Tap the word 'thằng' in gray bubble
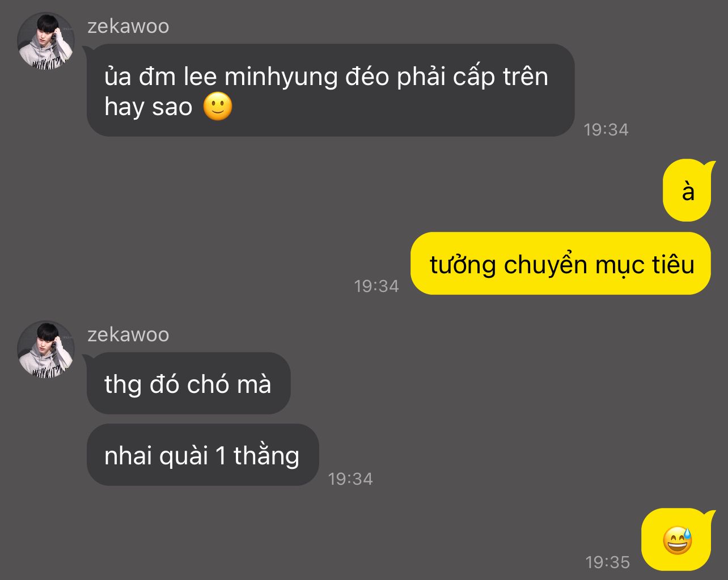728x580 pixels. (x=266, y=455)
